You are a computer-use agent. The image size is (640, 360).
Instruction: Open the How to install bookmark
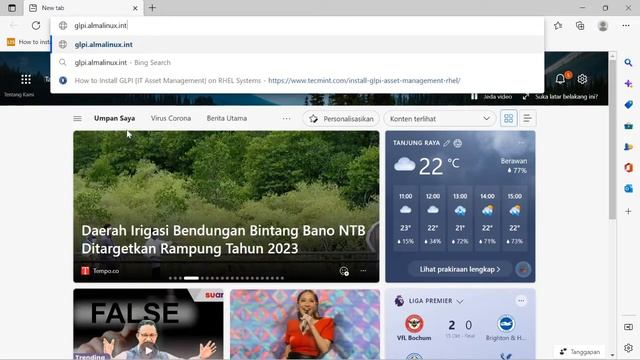coord(28,42)
